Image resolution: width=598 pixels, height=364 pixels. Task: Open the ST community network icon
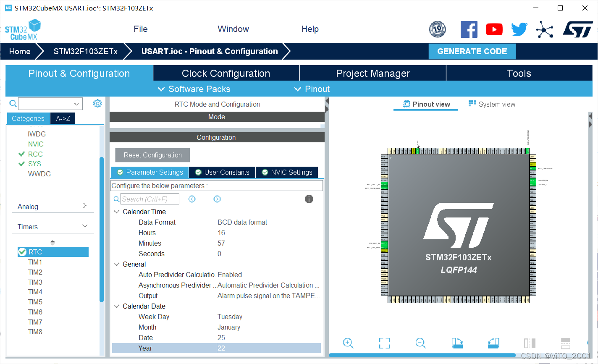pyautogui.click(x=545, y=29)
